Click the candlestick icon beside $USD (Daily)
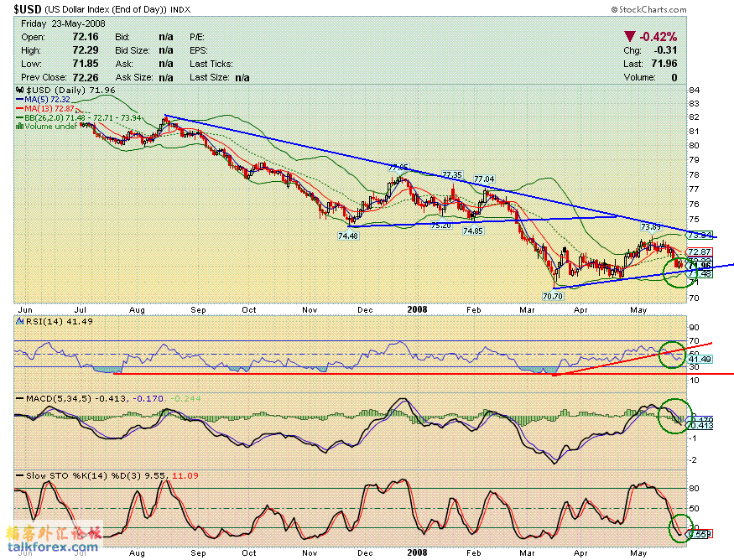The image size is (734, 560). coord(19,90)
